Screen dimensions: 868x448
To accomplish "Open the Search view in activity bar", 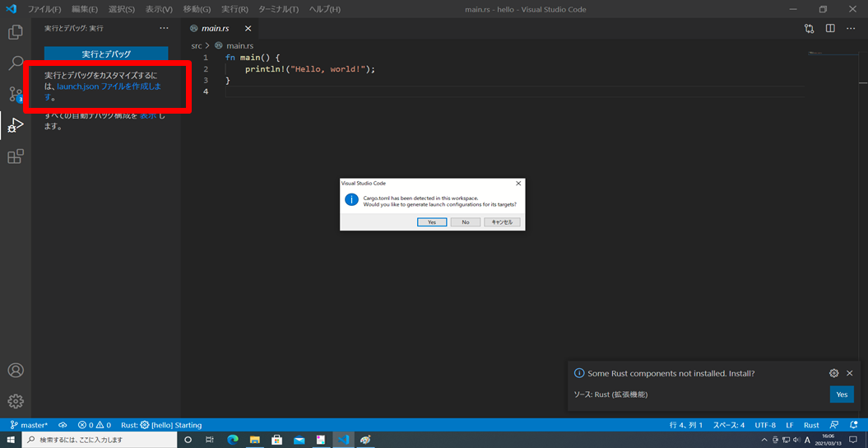I will pyautogui.click(x=16, y=63).
